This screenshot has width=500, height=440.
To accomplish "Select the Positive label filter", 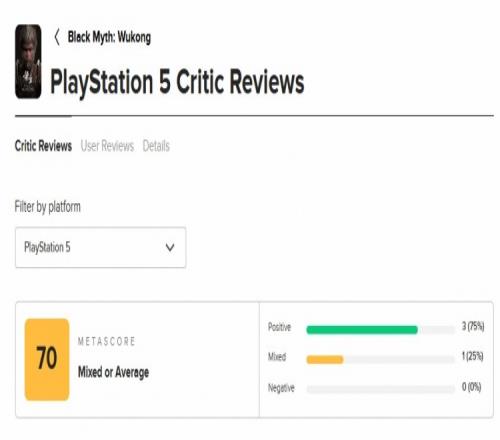I will tap(279, 327).
